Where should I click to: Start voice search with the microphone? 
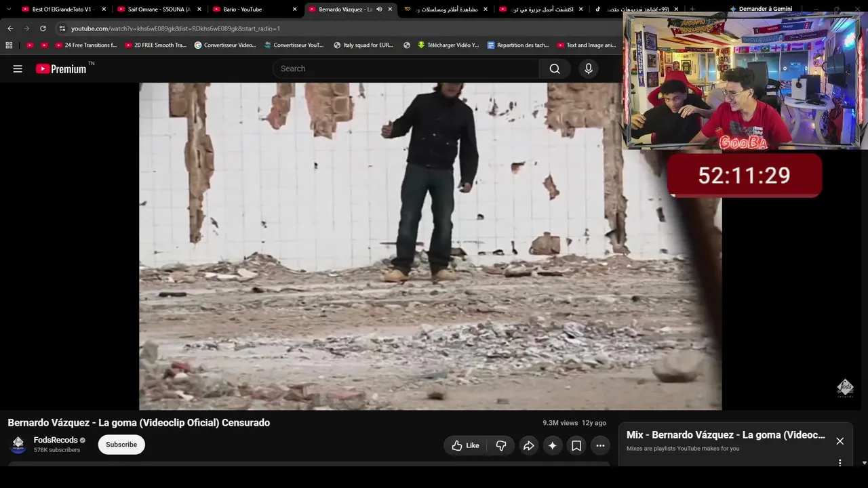589,68
